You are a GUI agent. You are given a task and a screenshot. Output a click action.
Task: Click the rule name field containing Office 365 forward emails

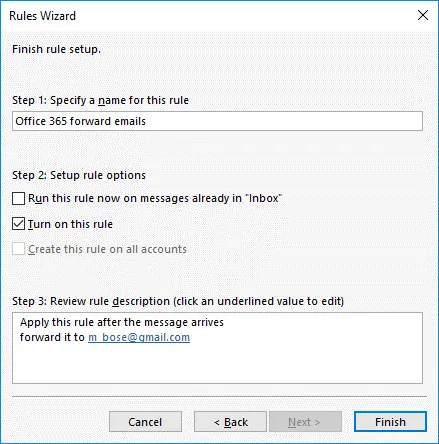[217, 121]
